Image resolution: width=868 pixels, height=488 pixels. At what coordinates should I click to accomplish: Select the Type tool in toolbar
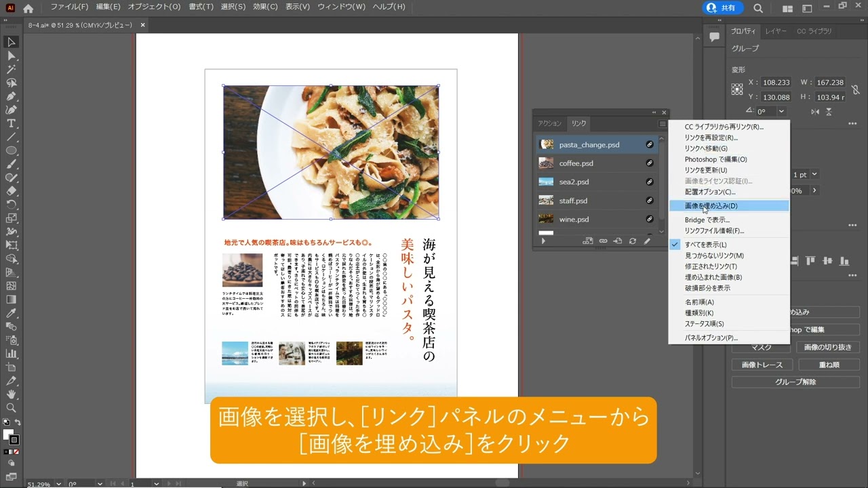pyautogui.click(x=12, y=123)
